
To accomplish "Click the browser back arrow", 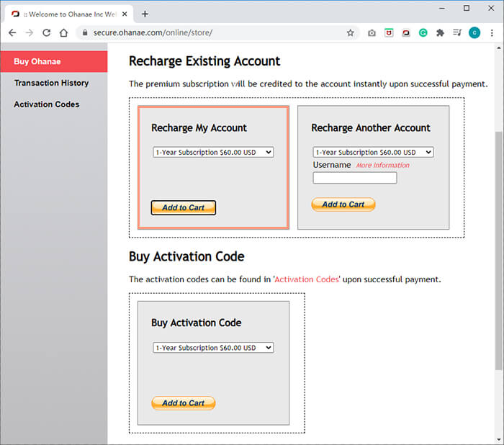I will pos(12,32).
